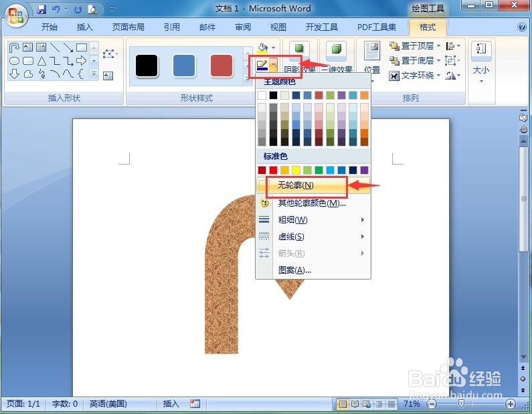Expand the Shape Fill dropdown arrow
The height and width of the screenshot is (414, 532).
[x=274, y=48]
